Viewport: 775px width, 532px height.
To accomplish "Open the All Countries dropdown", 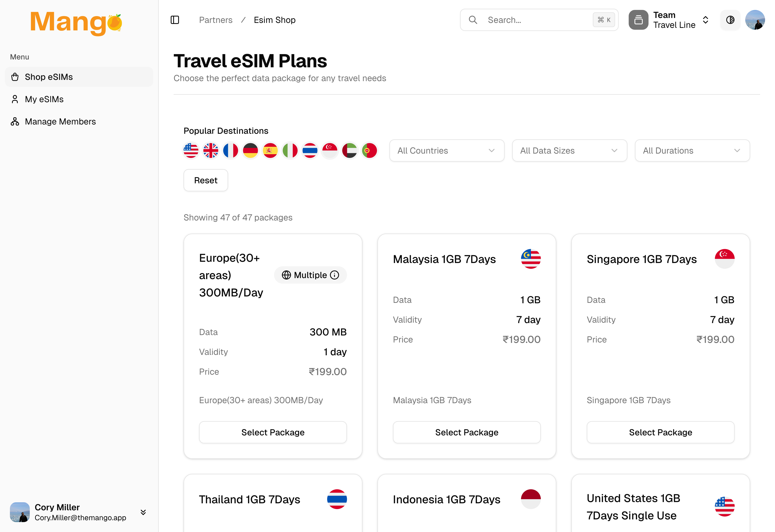I will click(447, 151).
